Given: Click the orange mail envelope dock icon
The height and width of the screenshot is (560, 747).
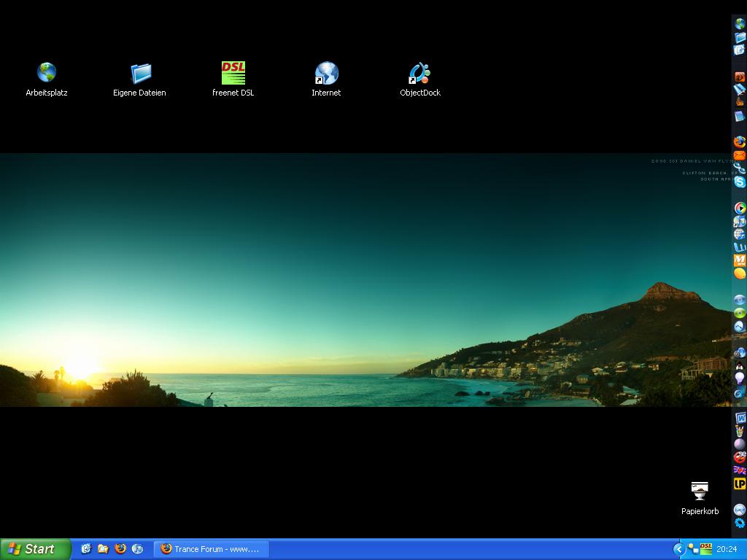Looking at the screenshot, I should tap(740, 155).
